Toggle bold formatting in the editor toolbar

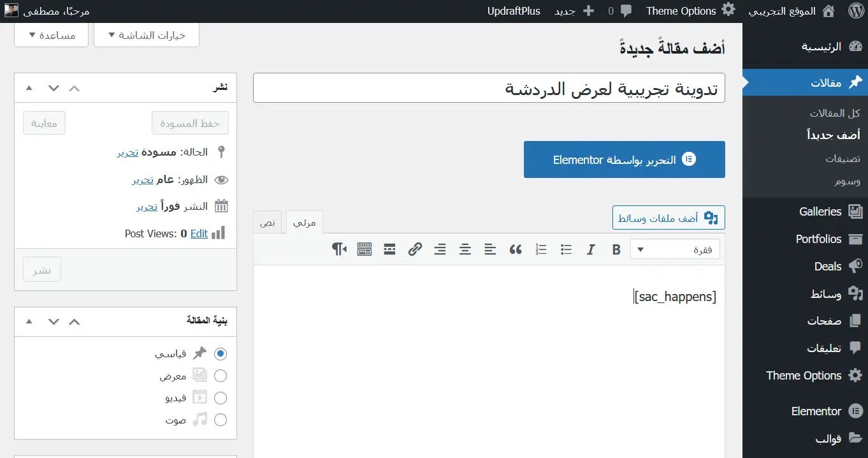pos(616,249)
